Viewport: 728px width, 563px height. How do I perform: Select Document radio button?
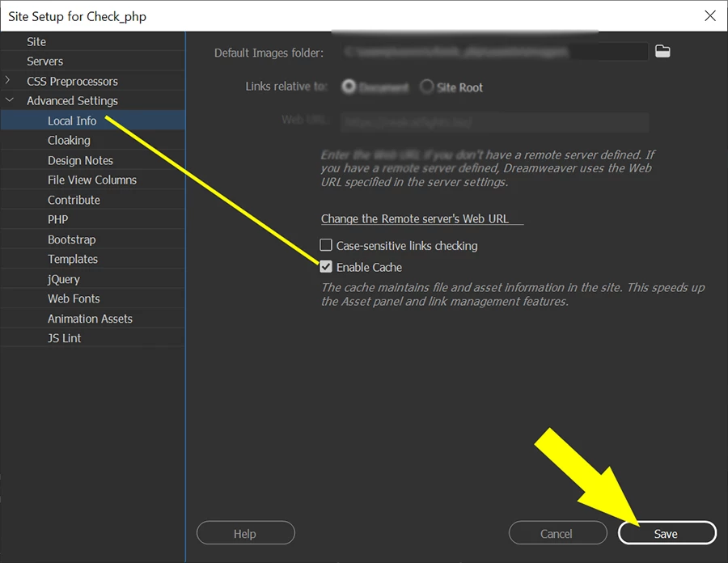click(x=349, y=87)
